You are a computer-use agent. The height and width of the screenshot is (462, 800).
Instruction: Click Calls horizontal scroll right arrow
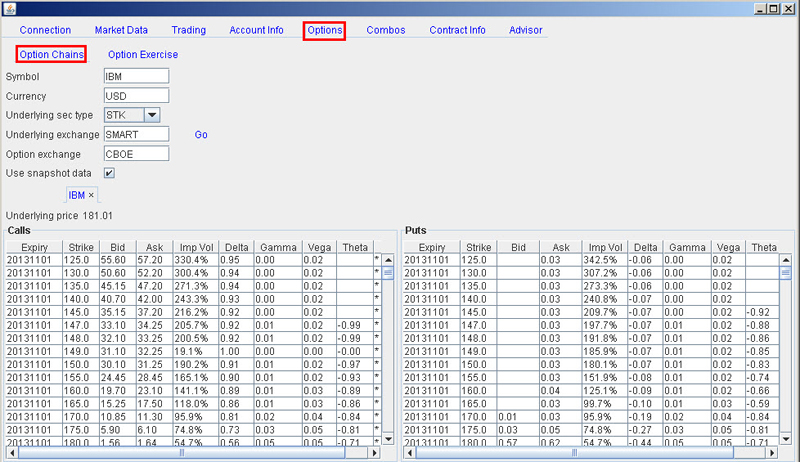(x=375, y=452)
